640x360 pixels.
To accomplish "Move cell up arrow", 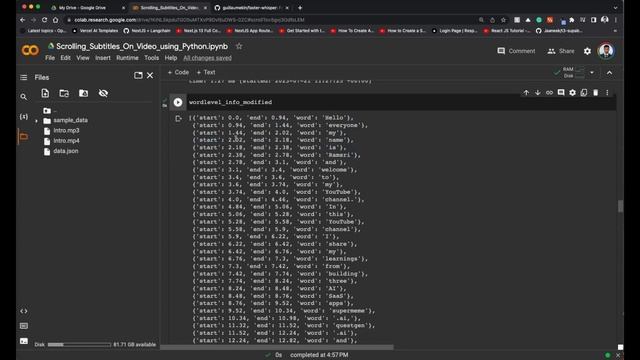I will pyautogui.click(x=526, y=93).
